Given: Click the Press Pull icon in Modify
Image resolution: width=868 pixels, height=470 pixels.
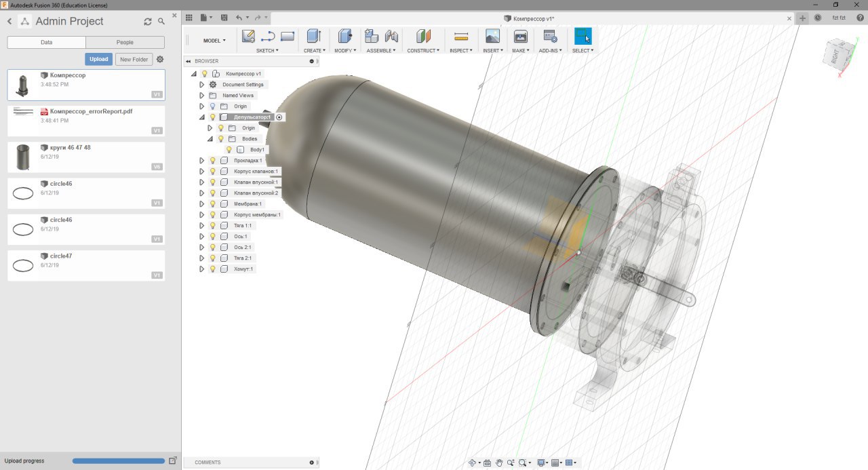Looking at the screenshot, I should pyautogui.click(x=344, y=36).
